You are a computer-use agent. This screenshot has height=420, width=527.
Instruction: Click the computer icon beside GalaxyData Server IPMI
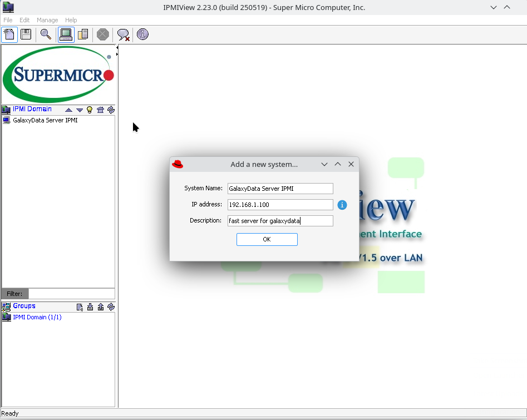6,120
